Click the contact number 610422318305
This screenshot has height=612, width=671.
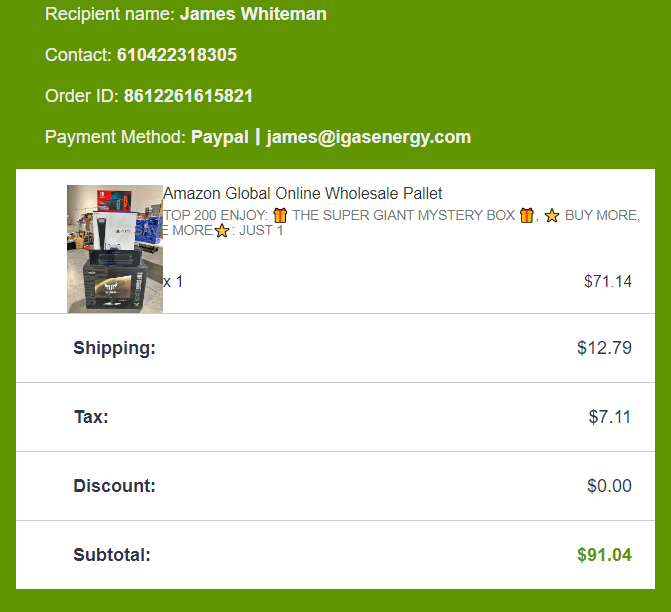(177, 55)
